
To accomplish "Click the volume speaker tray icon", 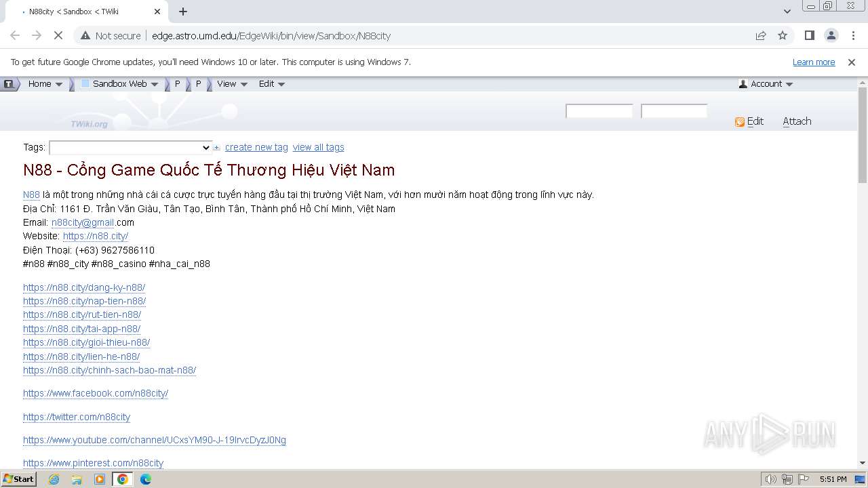I will click(x=771, y=479).
